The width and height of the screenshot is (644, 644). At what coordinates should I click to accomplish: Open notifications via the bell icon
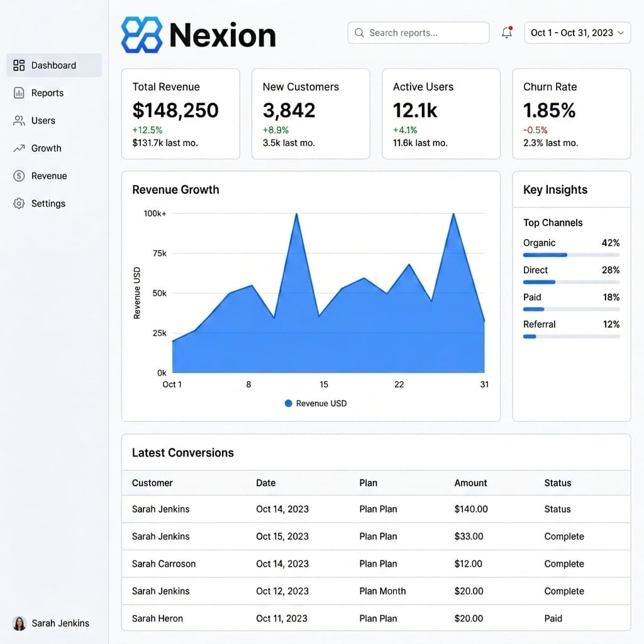point(508,33)
